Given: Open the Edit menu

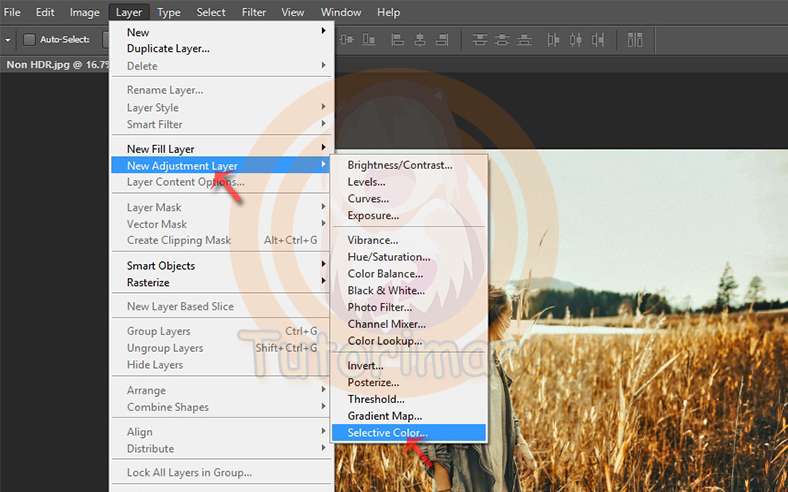Looking at the screenshot, I should [x=45, y=12].
